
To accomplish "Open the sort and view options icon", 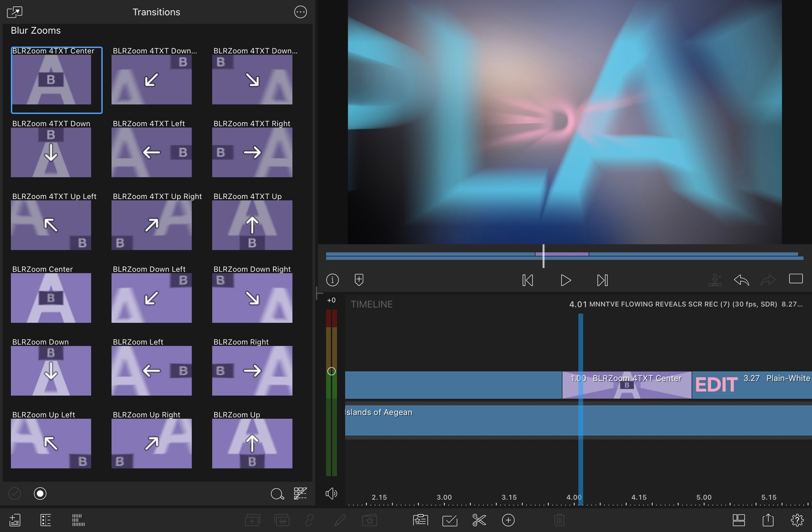I will (x=300, y=494).
